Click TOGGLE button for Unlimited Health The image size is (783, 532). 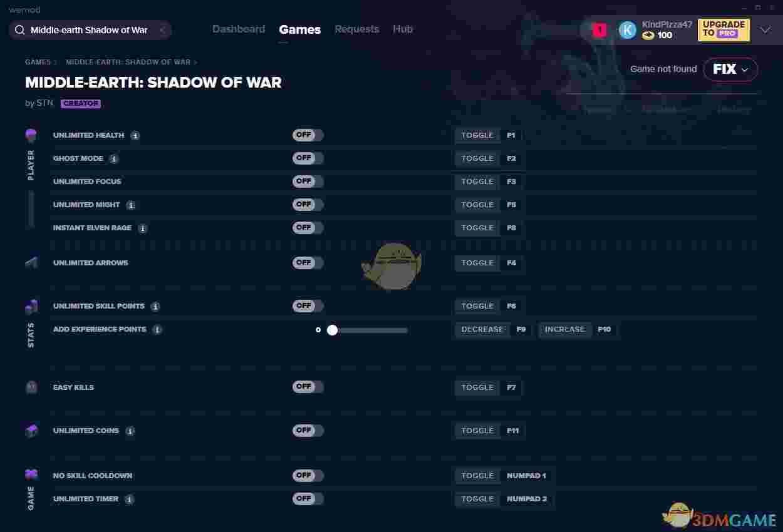pos(478,135)
